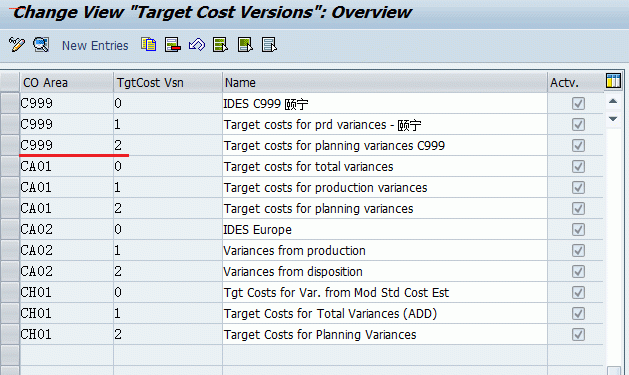Image resolution: width=629 pixels, height=375 pixels.
Task: Click the Deselect All icon
Action: pos(269,45)
